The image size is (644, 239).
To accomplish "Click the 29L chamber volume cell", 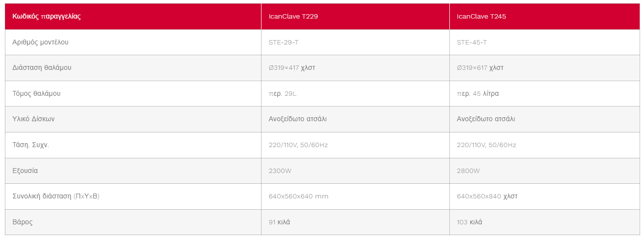I will pos(355,93).
